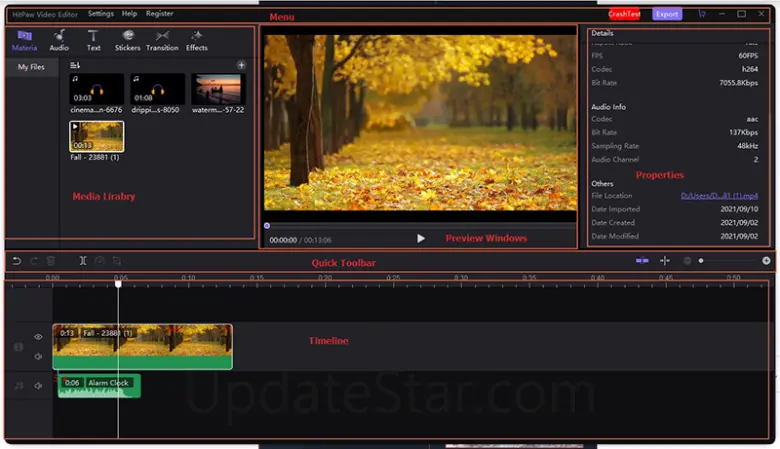Click the Export button
Viewport: 780px width, 449px height.
pos(666,14)
